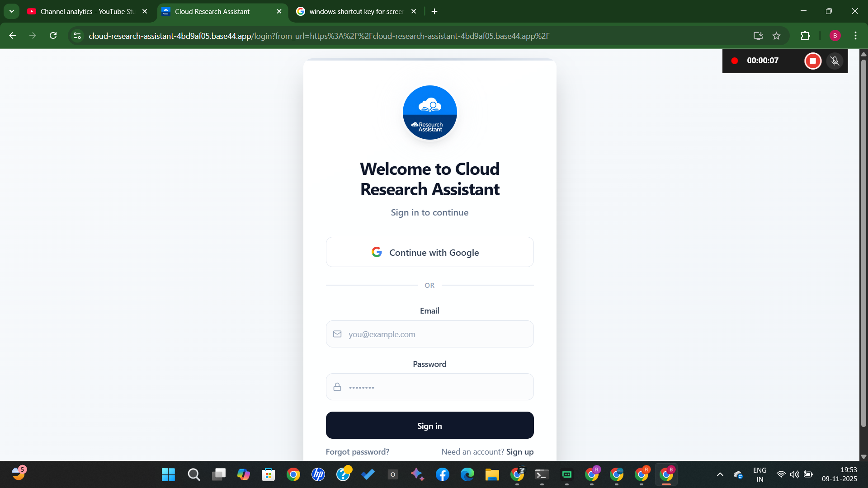868x488 pixels.
Task: Click the Sign up link
Action: click(x=520, y=452)
